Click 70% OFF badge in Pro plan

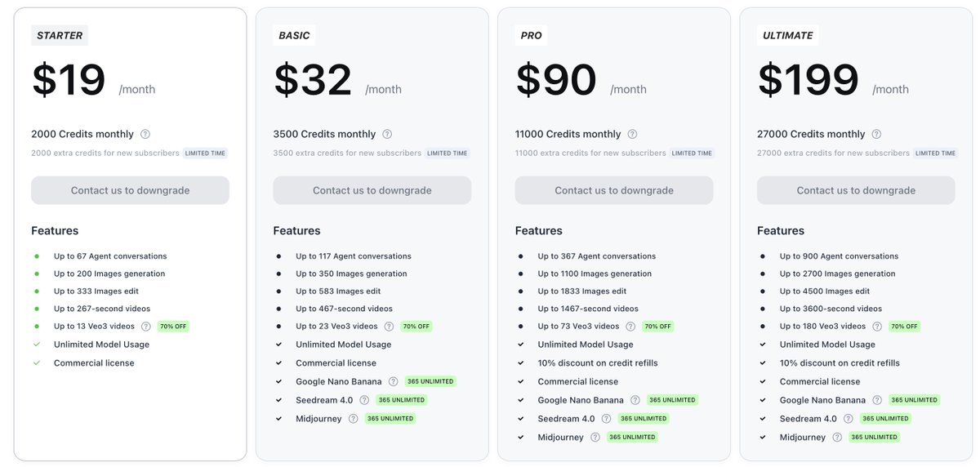(x=657, y=327)
